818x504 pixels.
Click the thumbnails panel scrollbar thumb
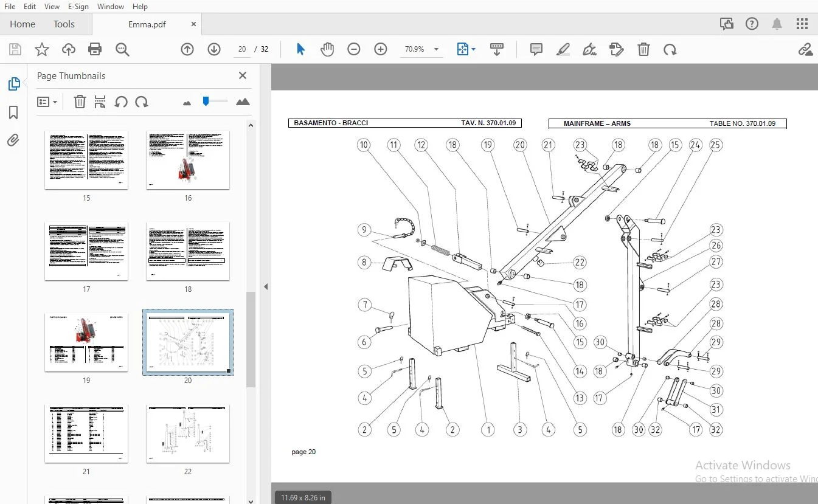(x=251, y=339)
